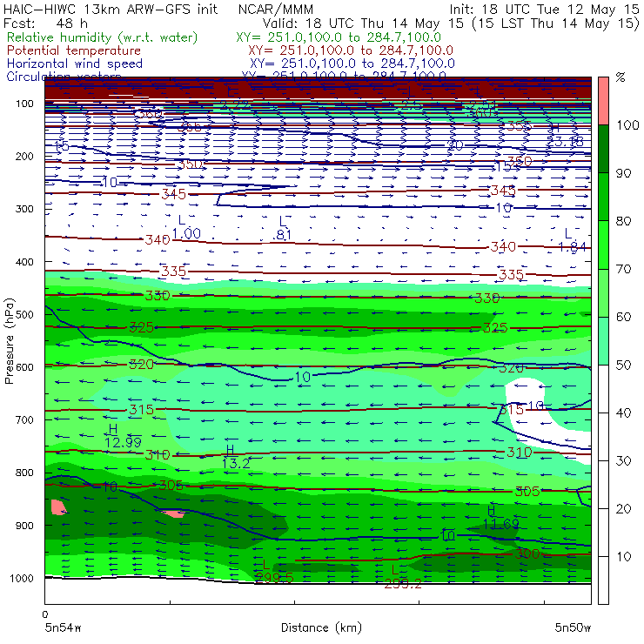This screenshot has height=644, width=644.
Task: Click the 'Fcst: 48 h' forecast label
Action: (45, 23)
